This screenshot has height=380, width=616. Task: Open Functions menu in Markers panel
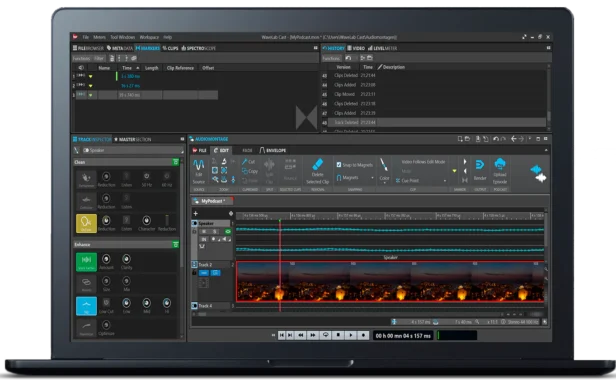[81, 58]
